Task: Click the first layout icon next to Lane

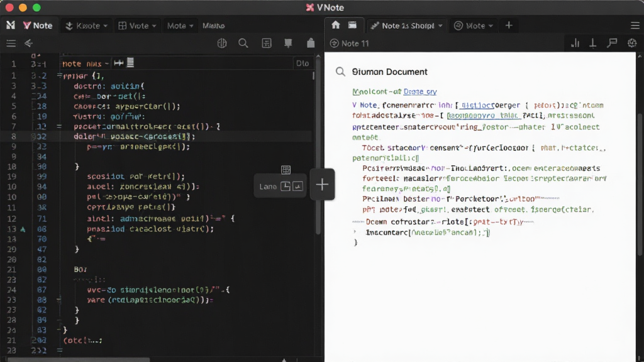Action: click(x=286, y=186)
